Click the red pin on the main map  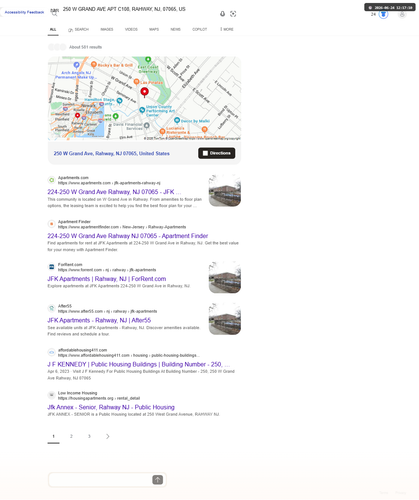click(x=144, y=92)
